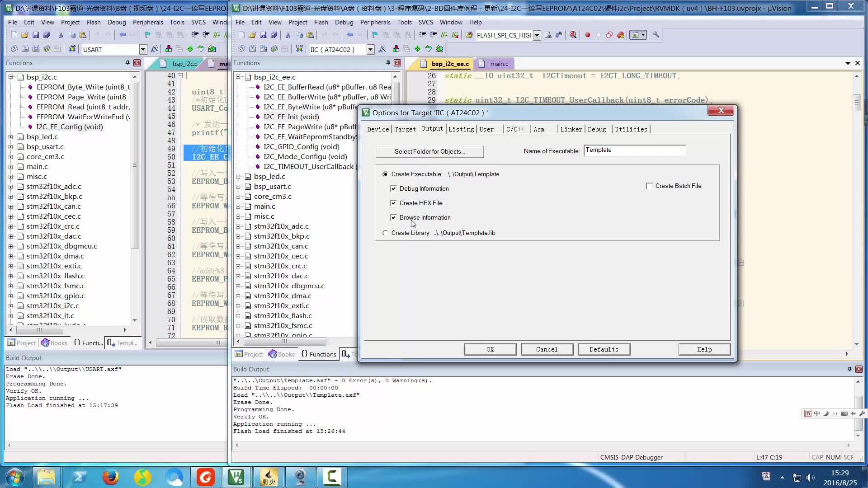The width and height of the screenshot is (868, 488).
Task: Click Manage Project Items icon in right window
Action: tap(396, 49)
